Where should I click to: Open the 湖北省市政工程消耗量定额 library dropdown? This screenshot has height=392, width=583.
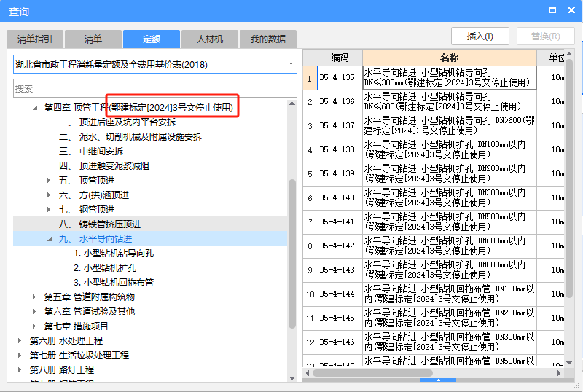click(x=155, y=64)
